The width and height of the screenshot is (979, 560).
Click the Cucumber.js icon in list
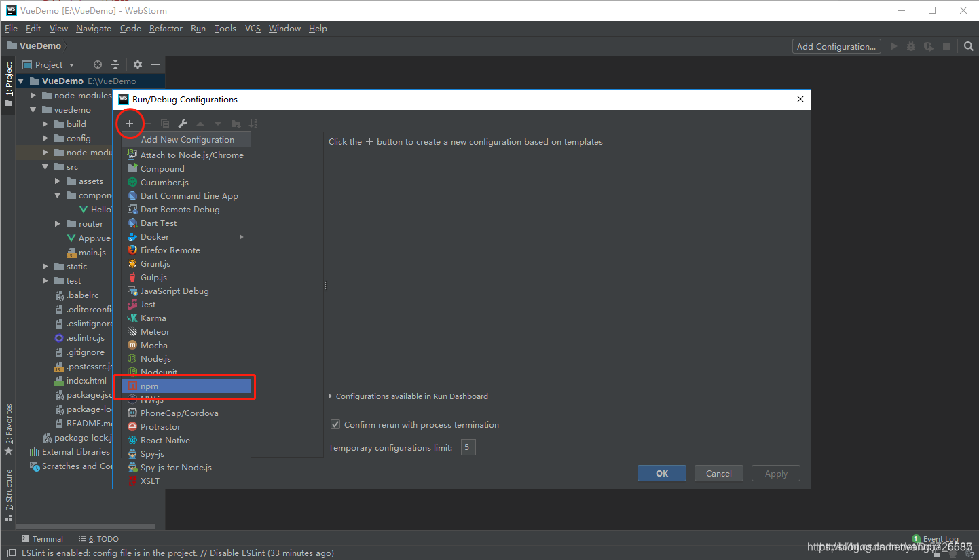click(132, 182)
